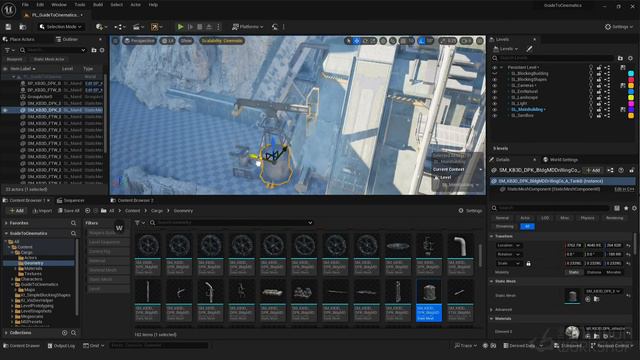Open the Selection Mode dropdown
This screenshot has height=360, width=640.
click(60, 27)
